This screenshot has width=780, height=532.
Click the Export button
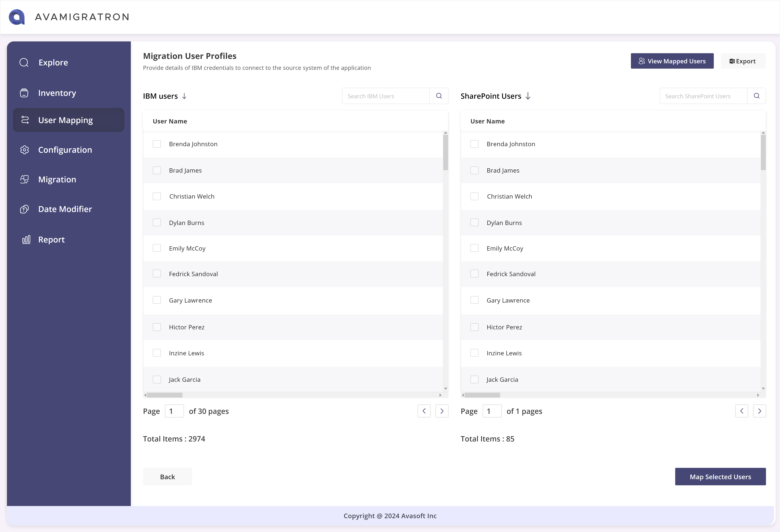(743, 61)
